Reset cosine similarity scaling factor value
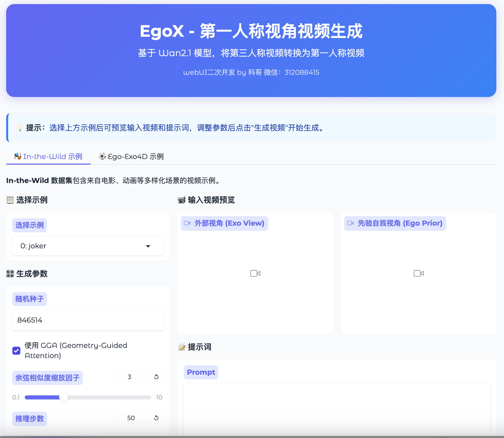This screenshot has width=504, height=438. pyautogui.click(x=156, y=377)
